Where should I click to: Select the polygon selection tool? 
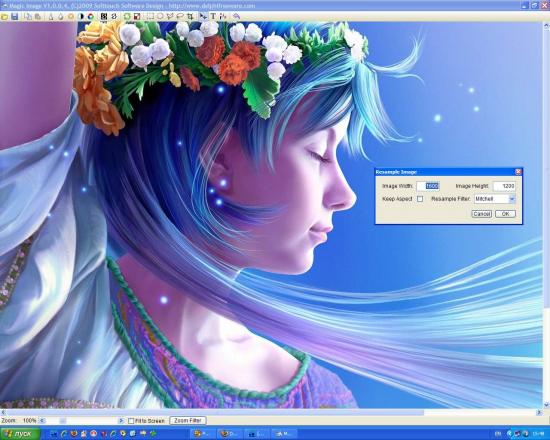(x=170, y=16)
